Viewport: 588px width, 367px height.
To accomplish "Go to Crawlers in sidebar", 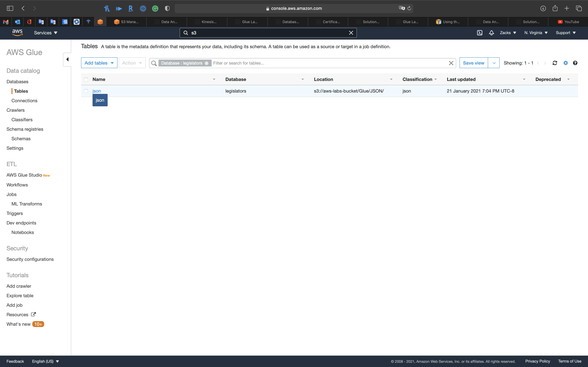I will (16, 110).
